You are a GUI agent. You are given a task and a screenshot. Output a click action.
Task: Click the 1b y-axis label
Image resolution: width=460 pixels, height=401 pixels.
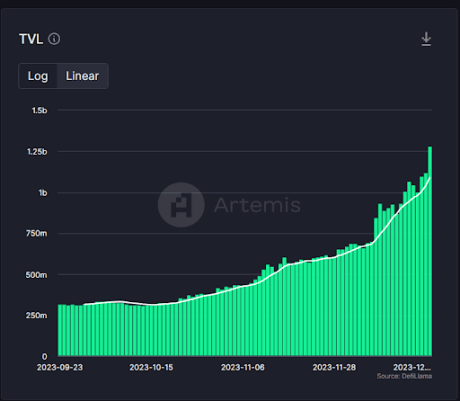43,193
